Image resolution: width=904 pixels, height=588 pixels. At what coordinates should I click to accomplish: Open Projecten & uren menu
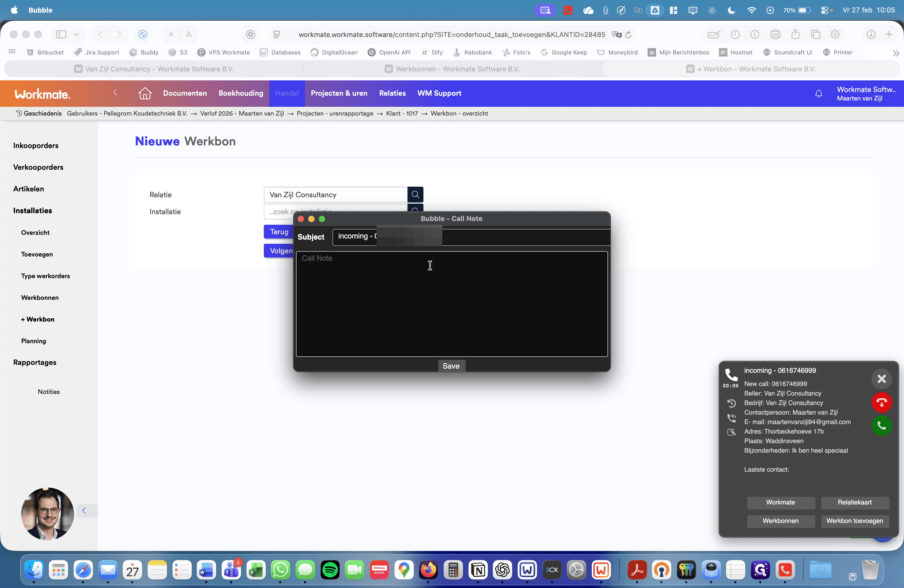pyautogui.click(x=339, y=93)
